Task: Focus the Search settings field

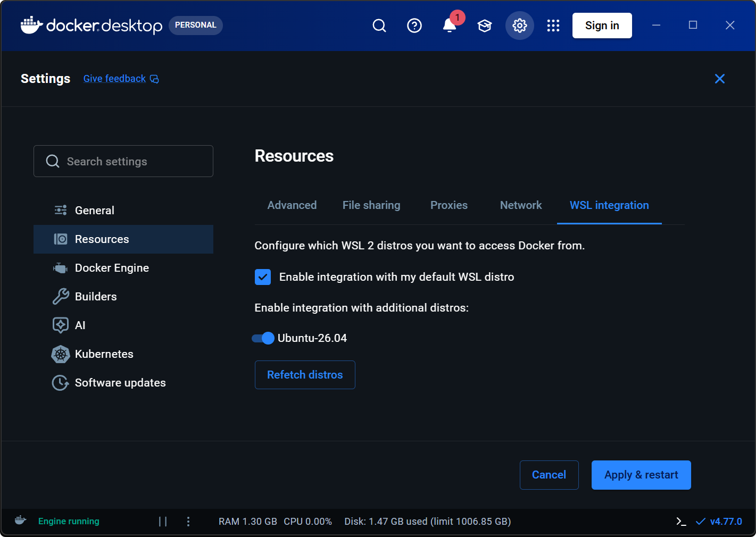Action: (x=123, y=161)
